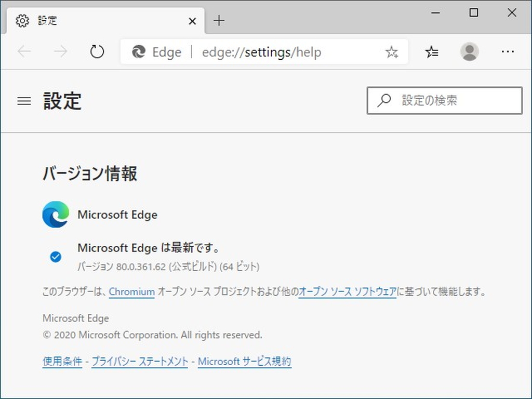
Task: Click the Edge logo in the address bar
Action: click(x=137, y=52)
